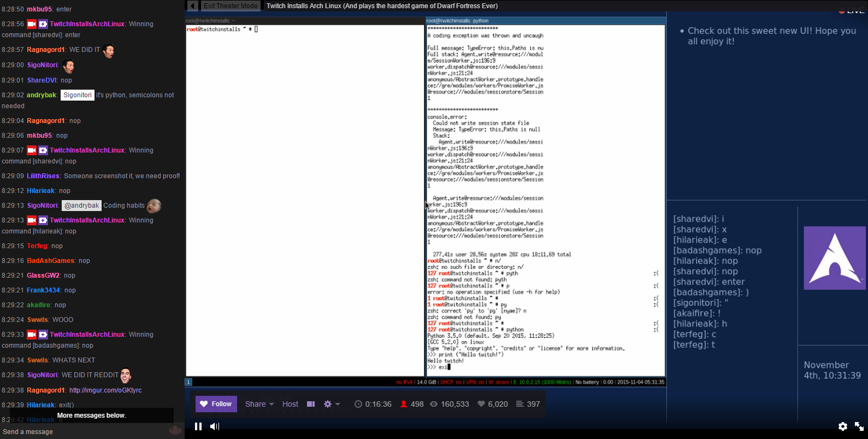Open player settings gear at bottom right
This screenshot has height=439, width=868.
pos(843,426)
